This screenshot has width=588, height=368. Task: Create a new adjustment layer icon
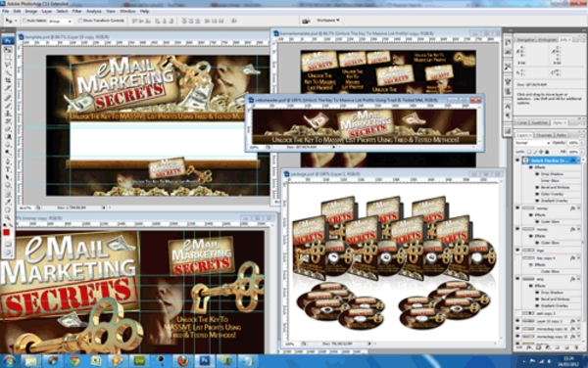548,347
